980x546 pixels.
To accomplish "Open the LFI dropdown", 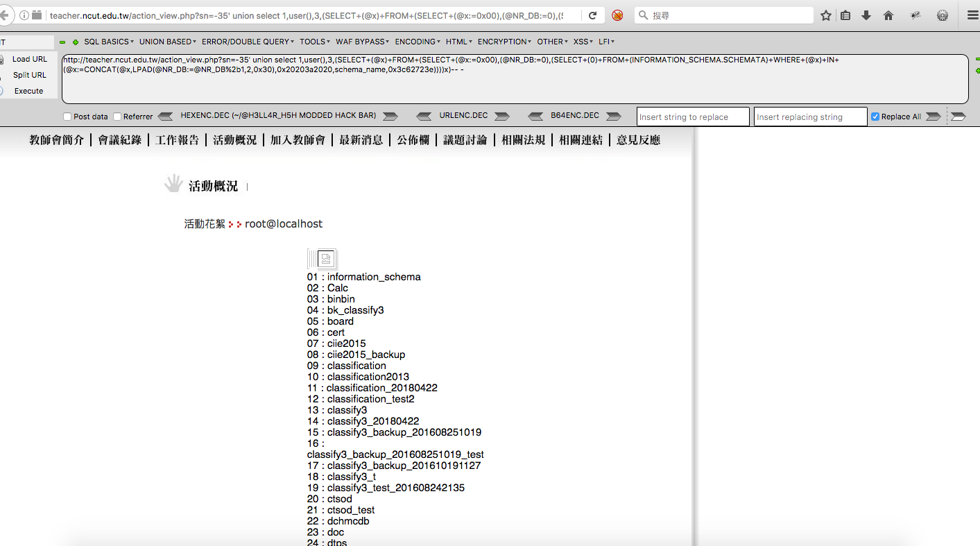I will [x=607, y=42].
